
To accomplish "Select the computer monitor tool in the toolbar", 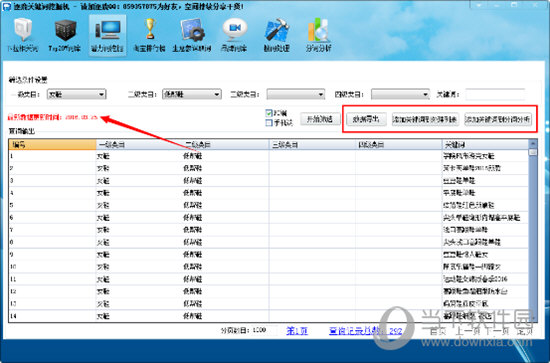I will 107,35.
